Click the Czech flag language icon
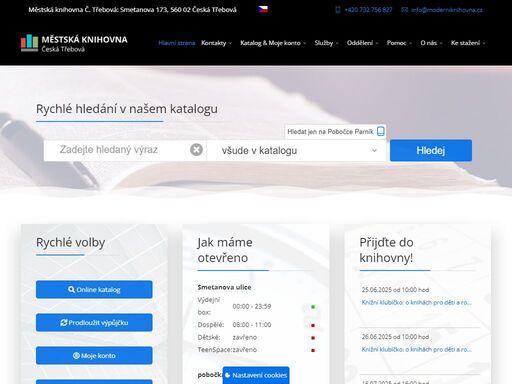This screenshot has width=512, height=384. click(263, 9)
